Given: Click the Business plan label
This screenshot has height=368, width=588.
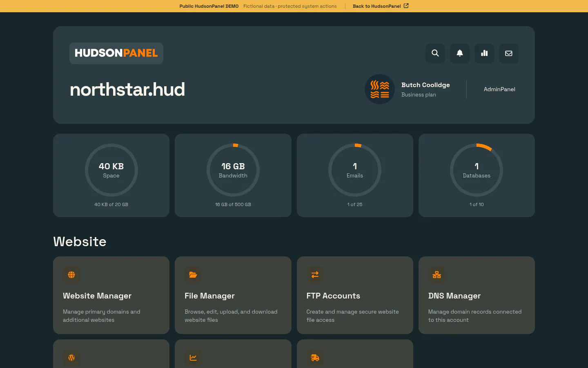Looking at the screenshot, I should (x=419, y=94).
